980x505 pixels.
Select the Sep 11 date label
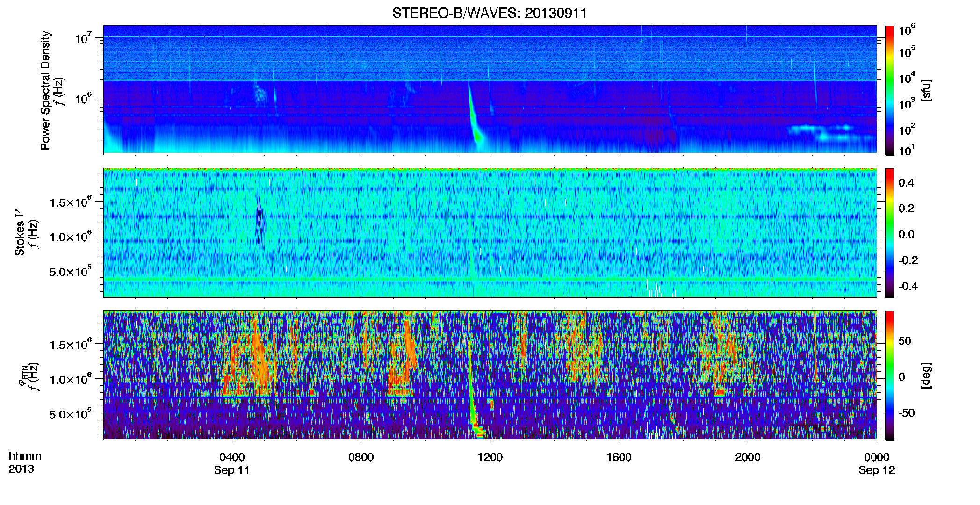point(232,470)
